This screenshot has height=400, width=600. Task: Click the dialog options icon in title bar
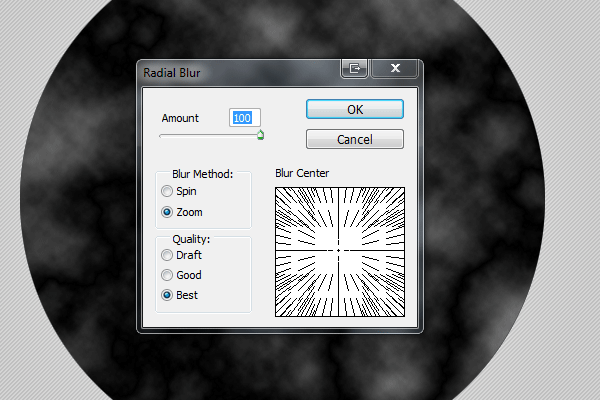point(354,69)
